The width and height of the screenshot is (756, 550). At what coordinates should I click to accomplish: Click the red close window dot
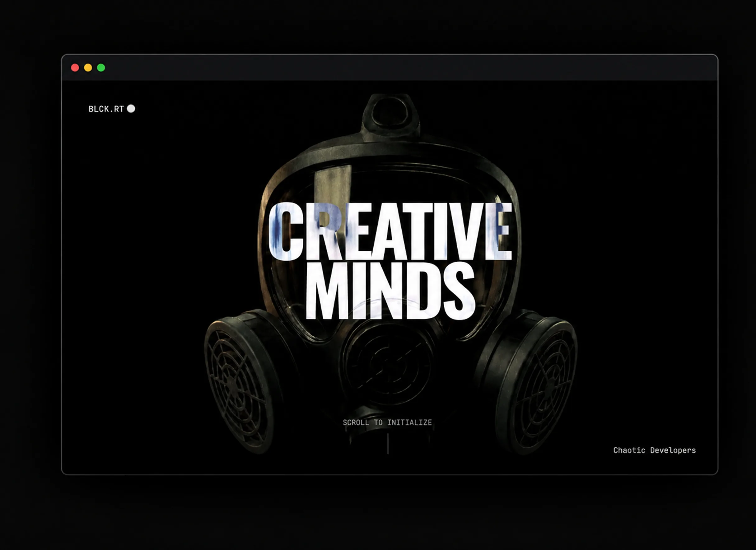coord(75,68)
